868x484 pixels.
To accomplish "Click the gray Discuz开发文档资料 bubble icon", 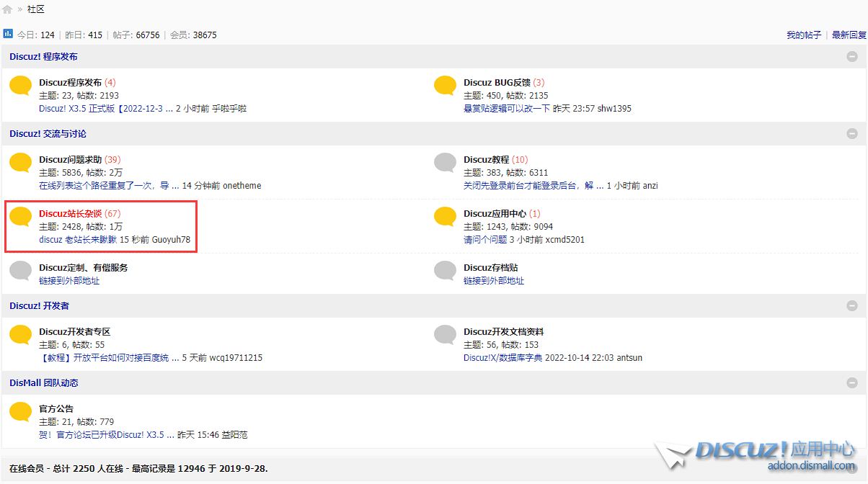I will [x=445, y=334].
